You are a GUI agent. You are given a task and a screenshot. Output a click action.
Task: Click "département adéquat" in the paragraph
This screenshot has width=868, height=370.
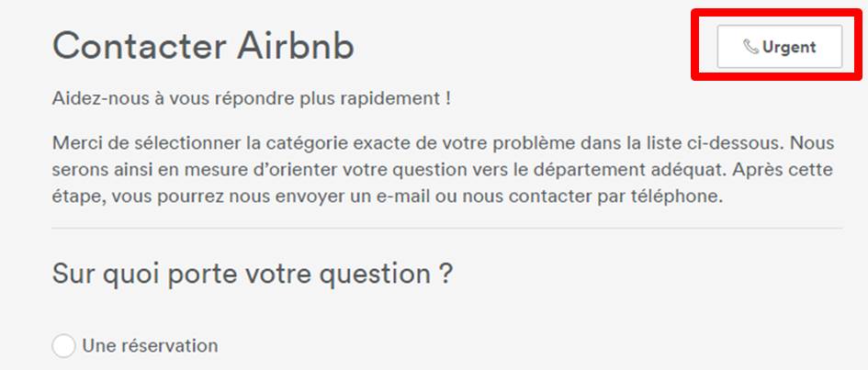coord(657,171)
